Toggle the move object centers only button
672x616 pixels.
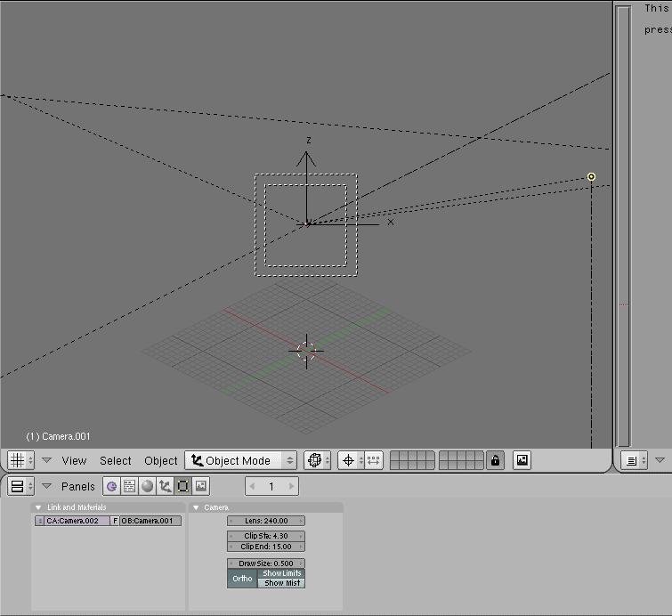click(x=374, y=460)
